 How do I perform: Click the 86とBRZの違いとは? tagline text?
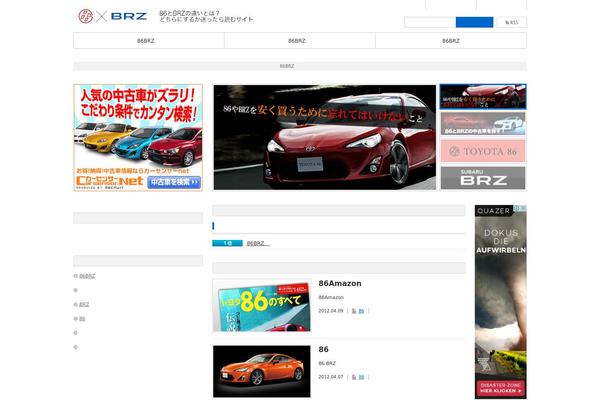189,13
